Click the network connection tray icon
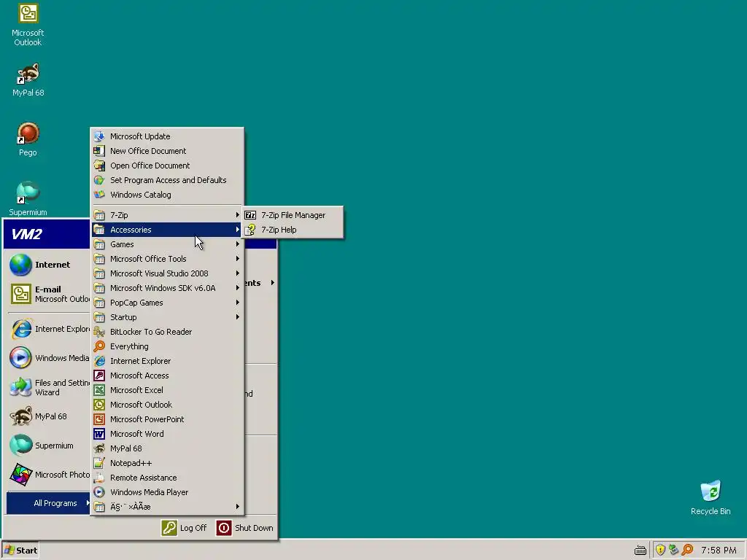Image resolution: width=747 pixels, height=560 pixels. pyautogui.click(x=673, y=550)
